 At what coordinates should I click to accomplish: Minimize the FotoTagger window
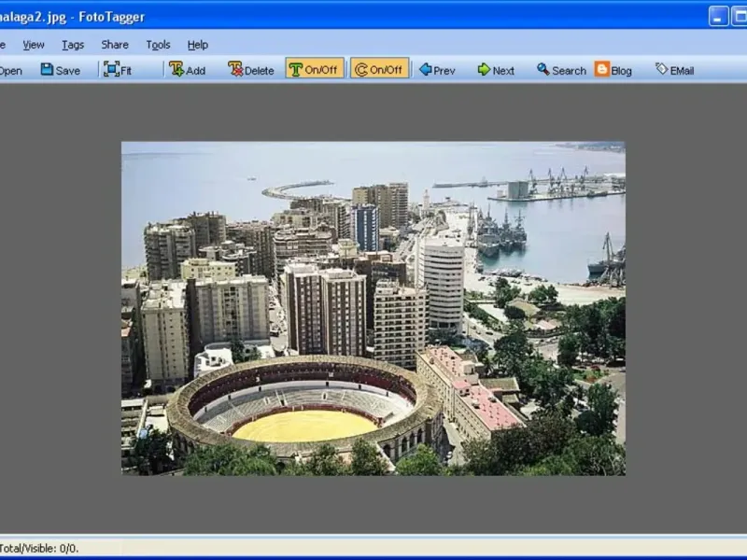pyautogui.click(x=718, y=17)
